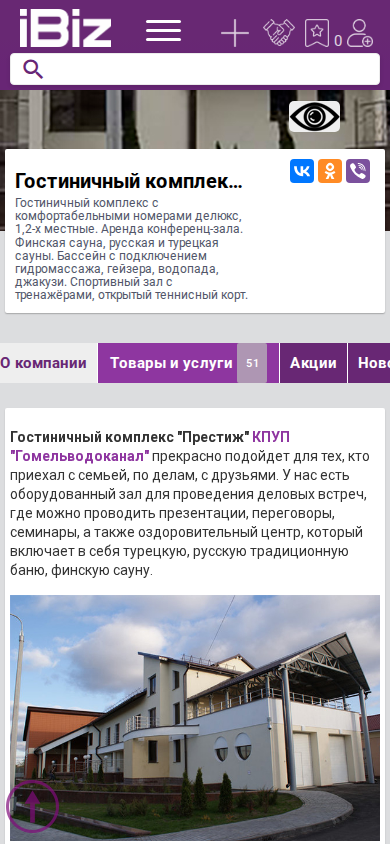
Task: Select the Акции tab
Action: tap(314, 363)
